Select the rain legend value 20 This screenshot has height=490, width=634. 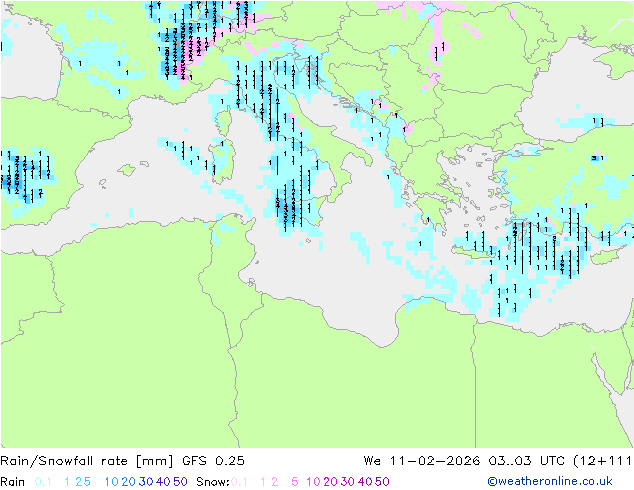(x=129, y=482)
